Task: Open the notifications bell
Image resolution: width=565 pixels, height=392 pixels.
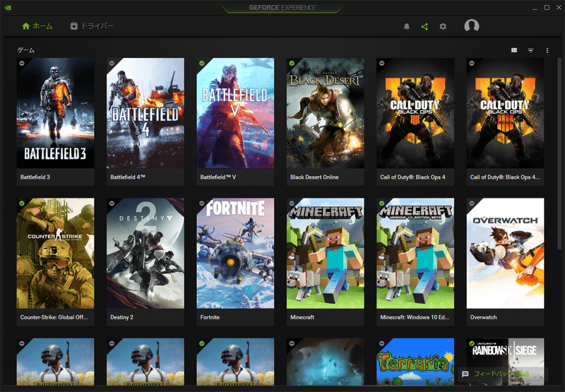Action: click(407, 26)
